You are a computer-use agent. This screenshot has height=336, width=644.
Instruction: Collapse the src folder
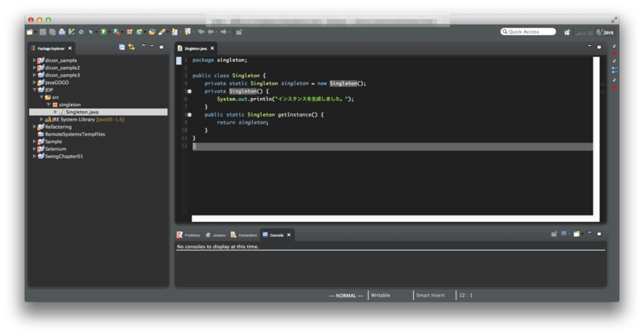coord(42,97)
